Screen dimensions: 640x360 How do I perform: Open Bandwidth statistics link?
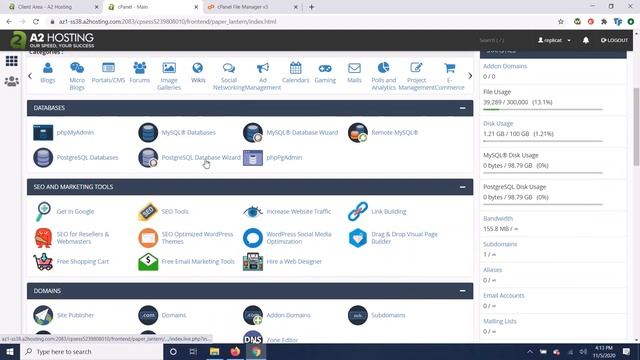tap(498, 219)
